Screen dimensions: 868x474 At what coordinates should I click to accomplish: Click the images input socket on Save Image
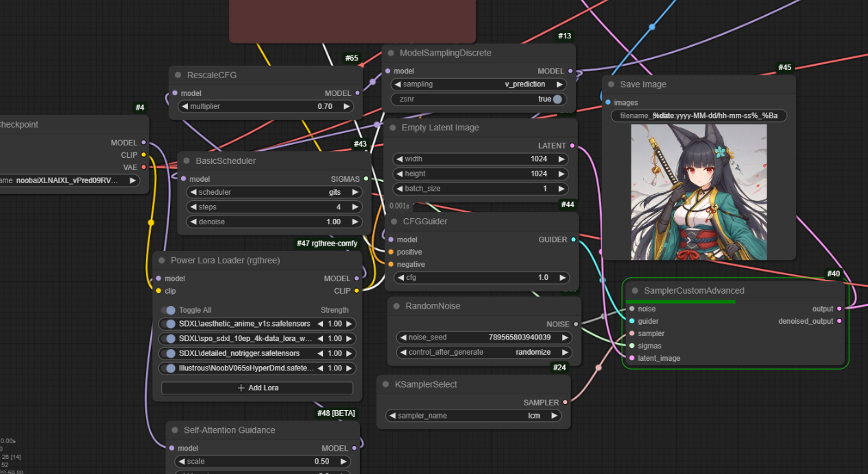coord(608,102)
